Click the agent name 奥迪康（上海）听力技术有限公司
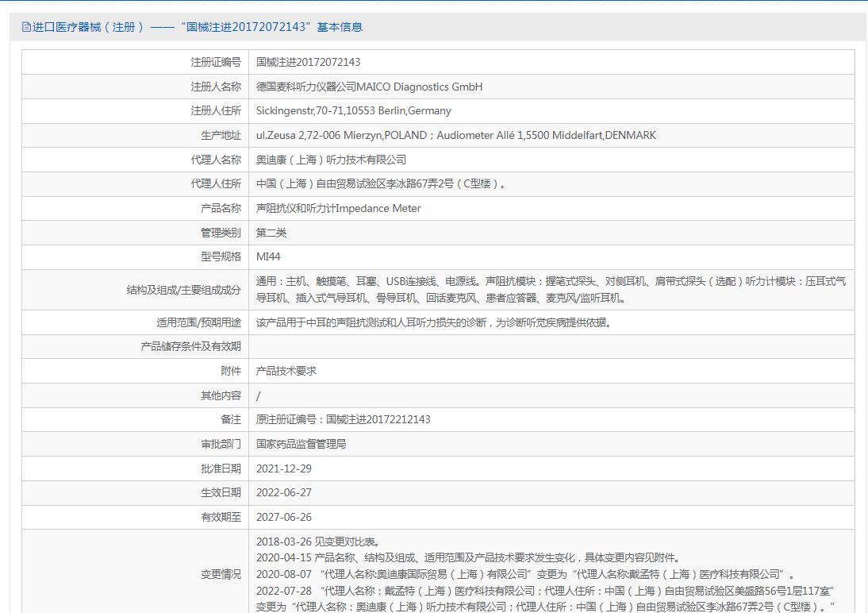This screenshot has height=613, width=868. (x=331, y=160)
